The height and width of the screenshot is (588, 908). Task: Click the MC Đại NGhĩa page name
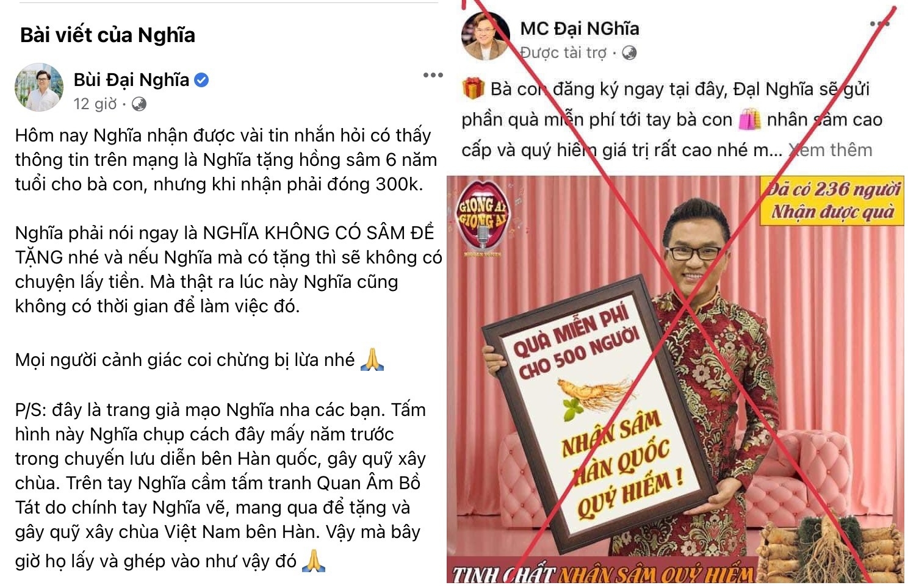pos(580,29)
